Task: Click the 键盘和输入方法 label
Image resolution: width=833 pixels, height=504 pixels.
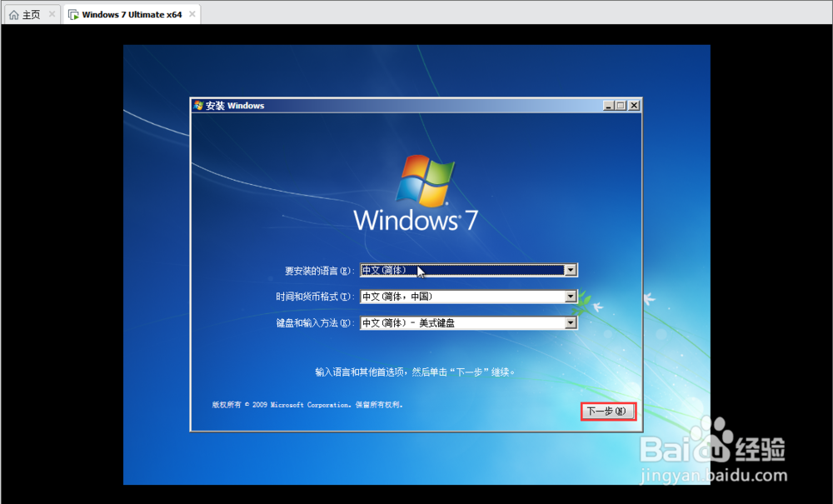Action: 315,323
